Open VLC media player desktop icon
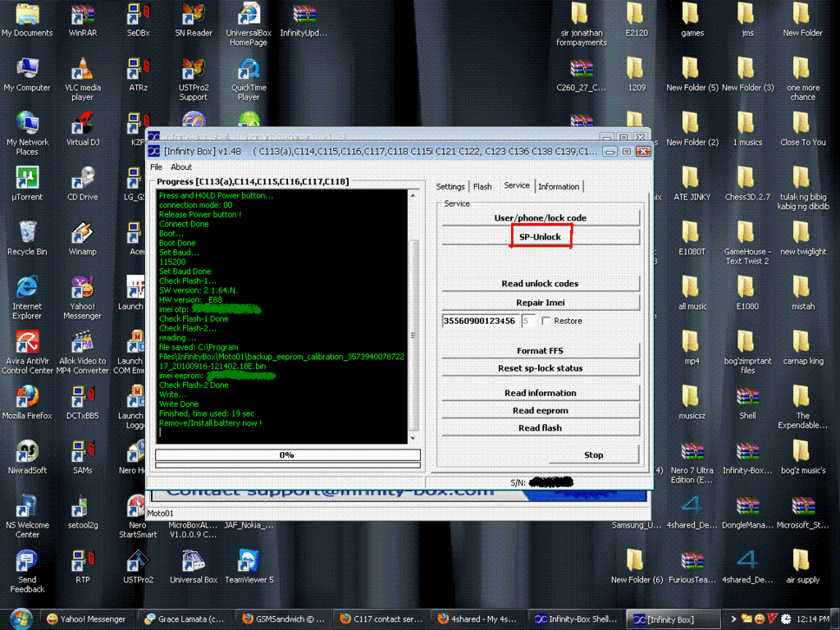840x630 pixels. (x=82, y=71)
